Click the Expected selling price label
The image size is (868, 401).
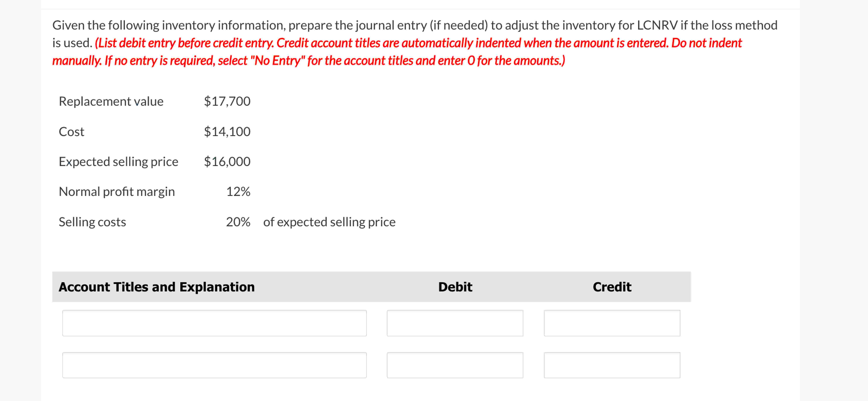[119, 161]
